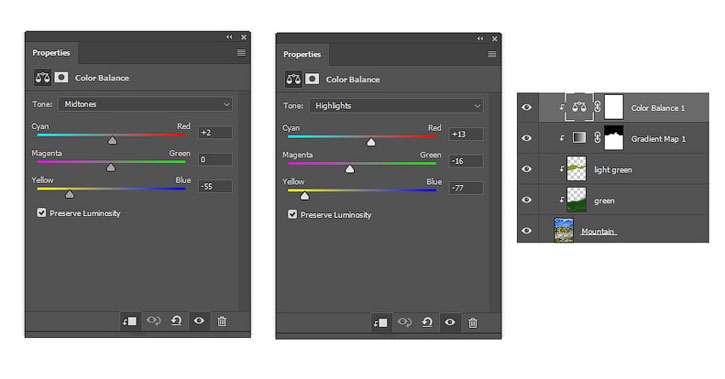The image size is (725, 379).
Task: Hide the Mountain layer
Action: [x=527, y=230]
